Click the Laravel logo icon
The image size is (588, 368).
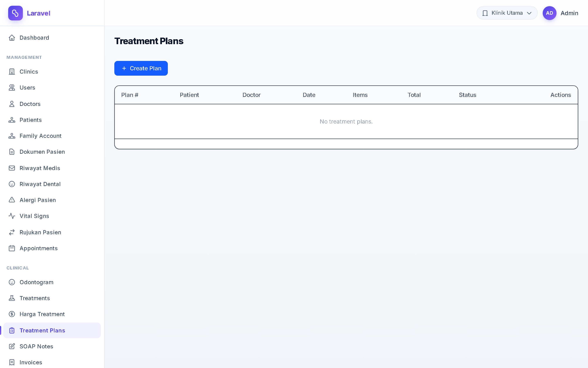(15, 13)
